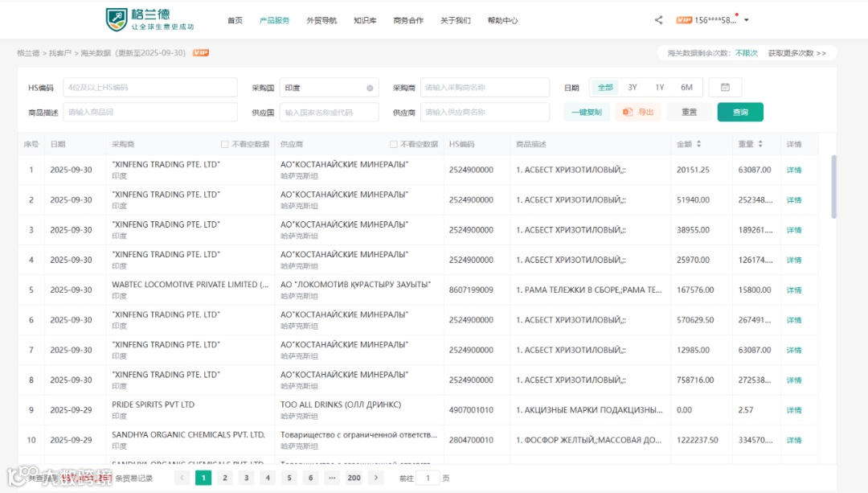This screenshot has height=493, width=868.
Task: Clear the 印度 purchase country field
Action: point(370,88)
